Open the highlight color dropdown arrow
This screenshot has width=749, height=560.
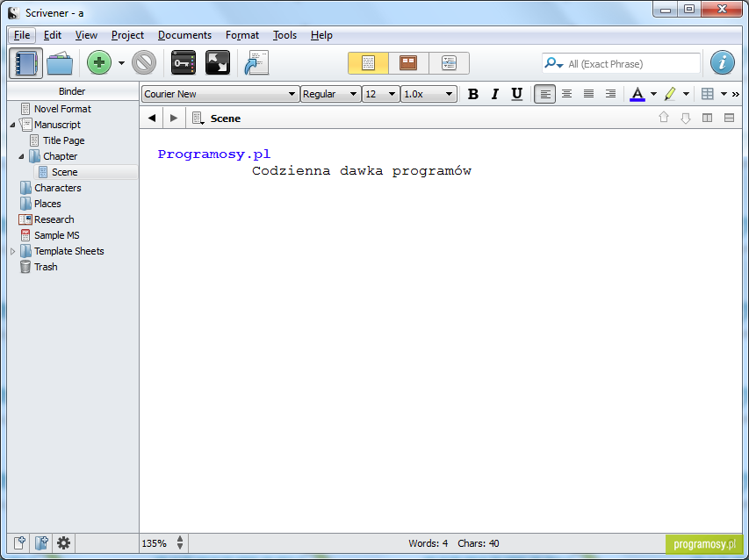click(x=686, y=94)
